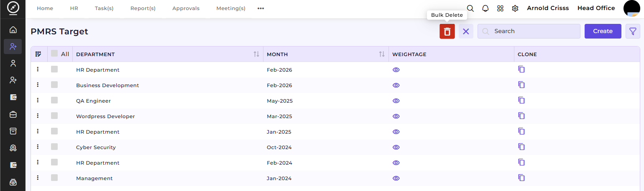Image resolution: width=644 pixels, height=191 pixels.
Task: Open the single person sidebar icon
Action: click(x=13, y=63)
